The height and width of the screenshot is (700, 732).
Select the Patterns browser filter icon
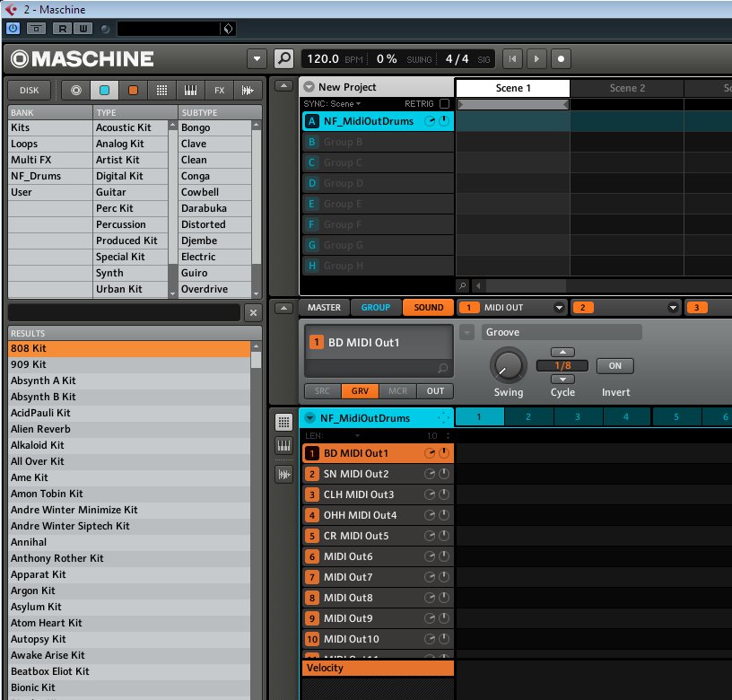(x=161, y=90)
